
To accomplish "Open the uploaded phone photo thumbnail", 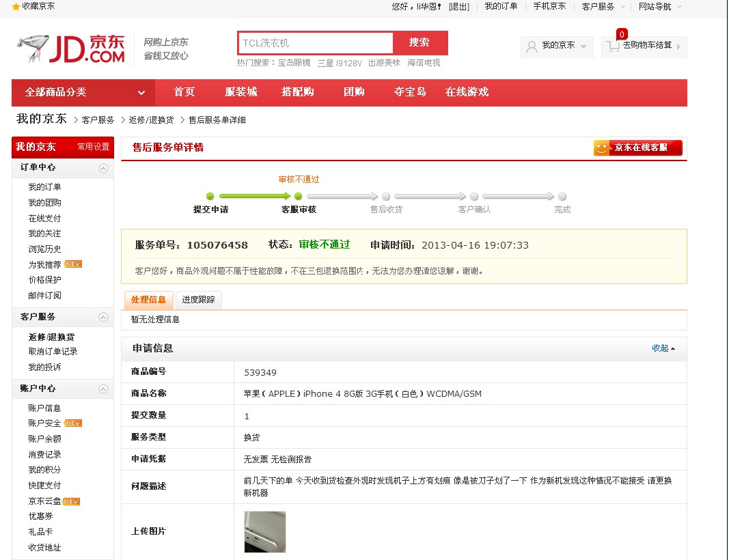I will coord(265,531).
